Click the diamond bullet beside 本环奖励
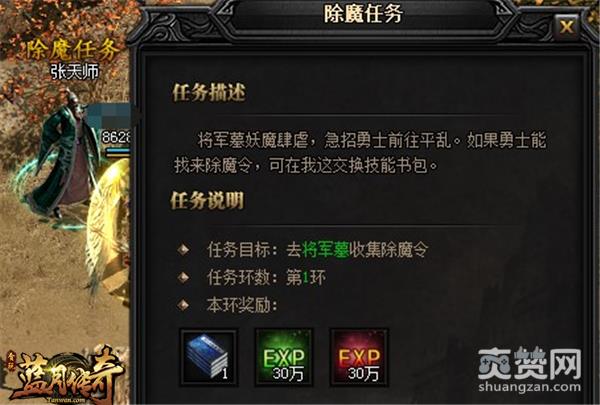600x405 pixels. point(183,305)
